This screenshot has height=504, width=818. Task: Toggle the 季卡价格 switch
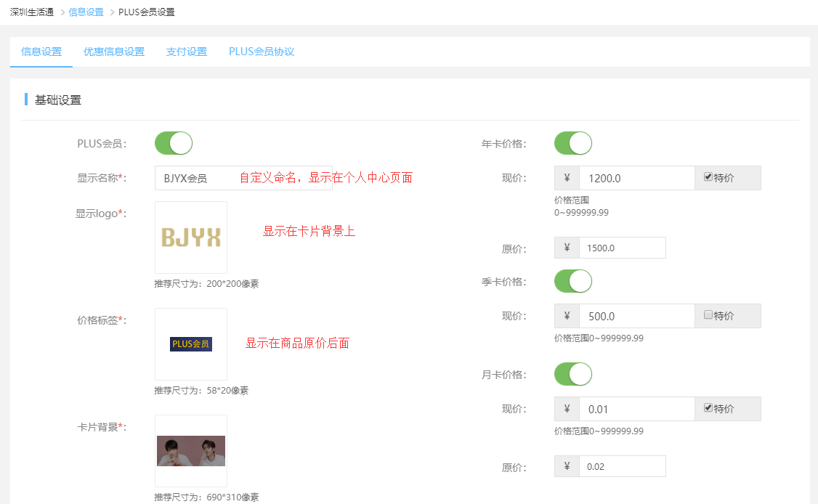click(572, 281)
